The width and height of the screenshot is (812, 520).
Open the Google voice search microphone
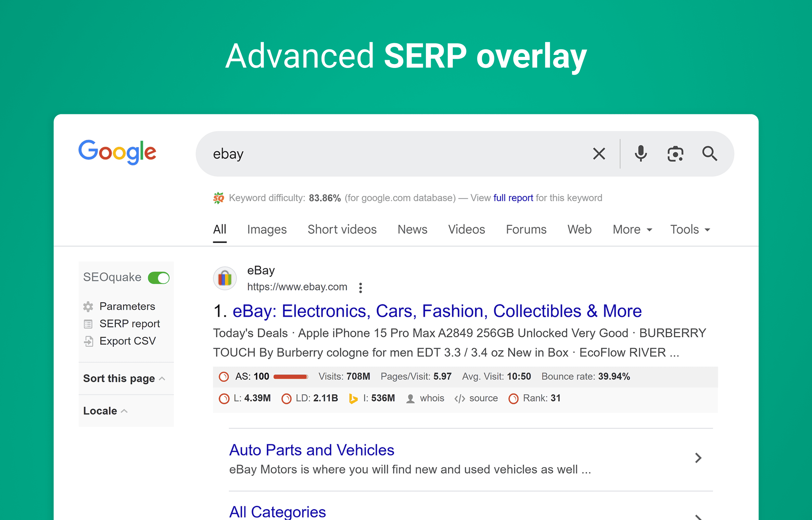640,154
